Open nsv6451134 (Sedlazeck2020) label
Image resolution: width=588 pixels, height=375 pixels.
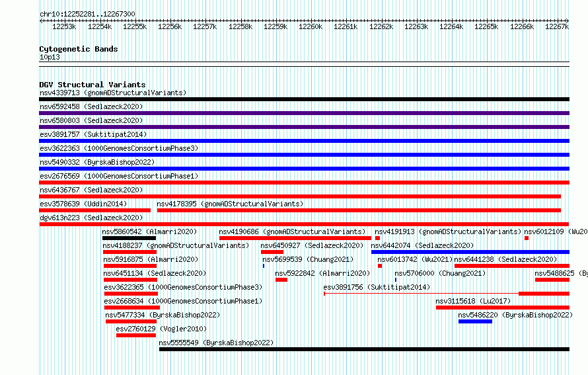click(155, 273)
